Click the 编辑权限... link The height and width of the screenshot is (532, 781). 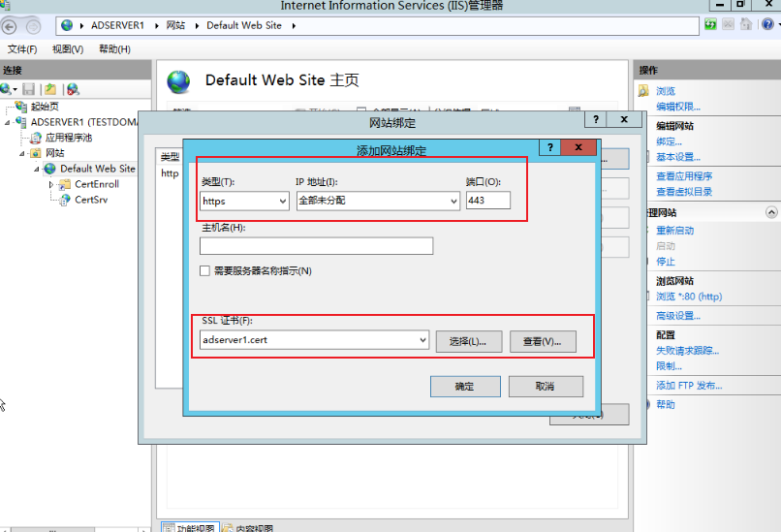(678, 107)
